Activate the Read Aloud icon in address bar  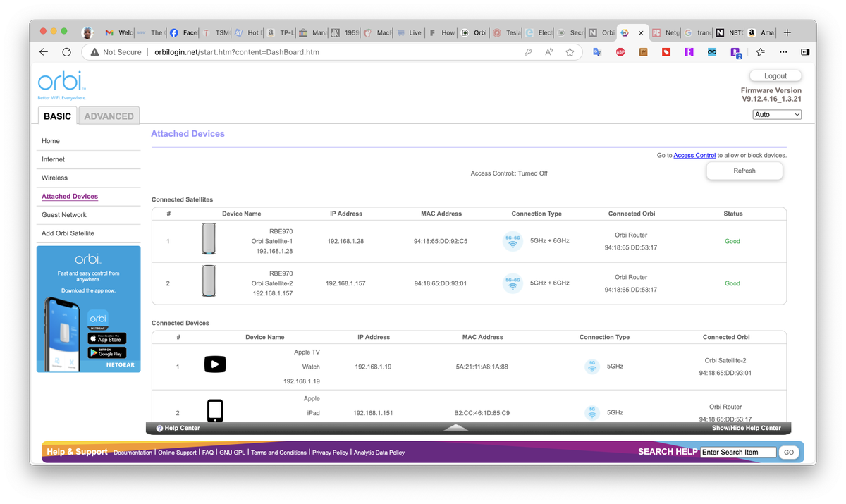click(549, 52)
